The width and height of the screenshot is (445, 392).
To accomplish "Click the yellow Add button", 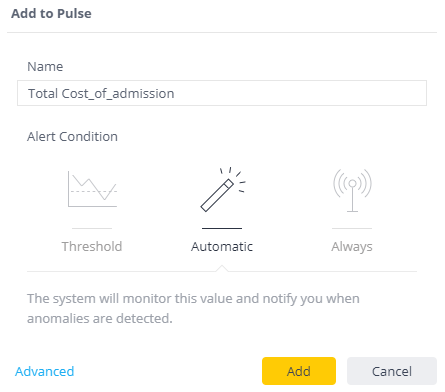I will tap(299, 371).
